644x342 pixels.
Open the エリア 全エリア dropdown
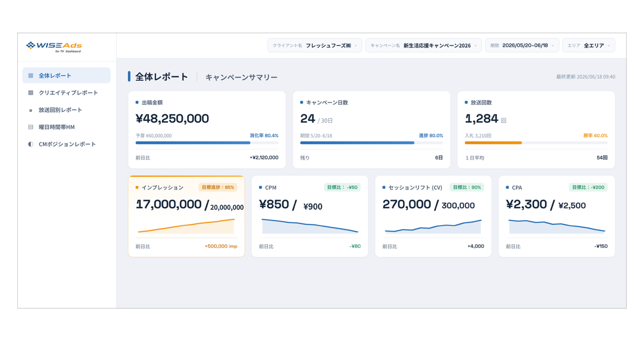pyautogui.click(x=589, y=45)
